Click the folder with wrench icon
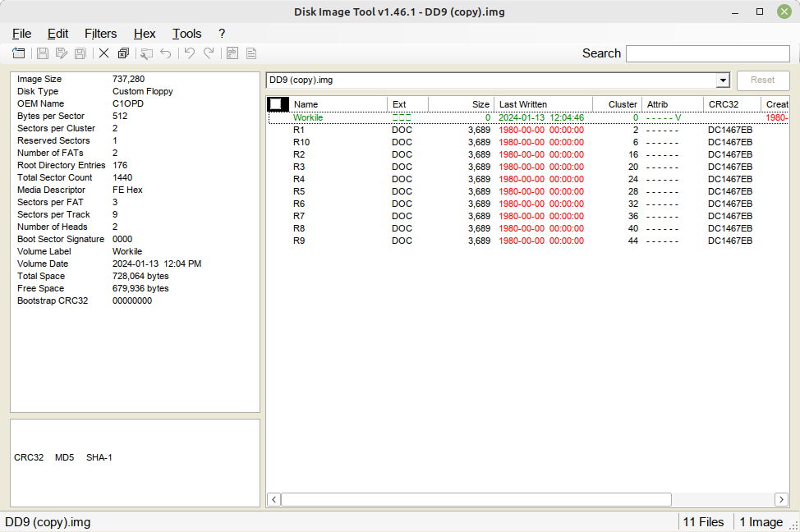 point(146,53)
